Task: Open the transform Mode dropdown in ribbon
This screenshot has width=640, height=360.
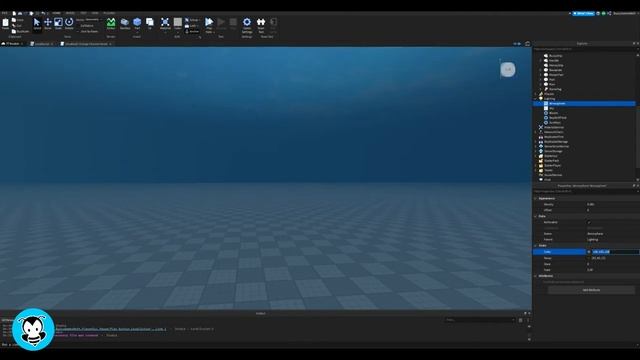Action: [92, 20]
